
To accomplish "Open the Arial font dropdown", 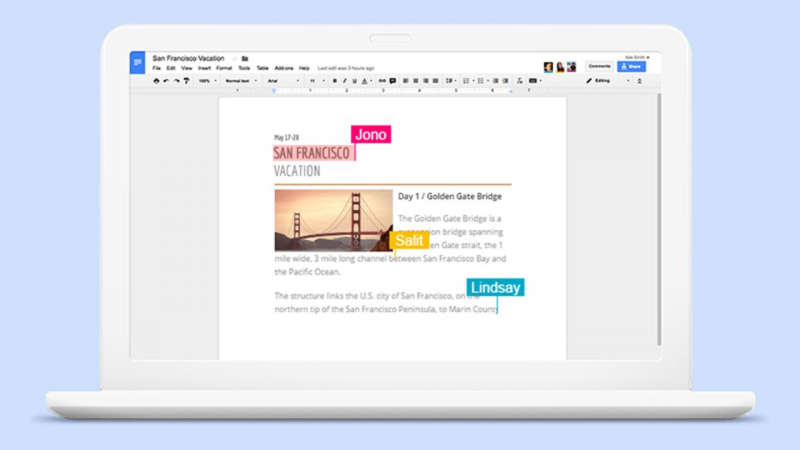I will [x=283, y=81].
